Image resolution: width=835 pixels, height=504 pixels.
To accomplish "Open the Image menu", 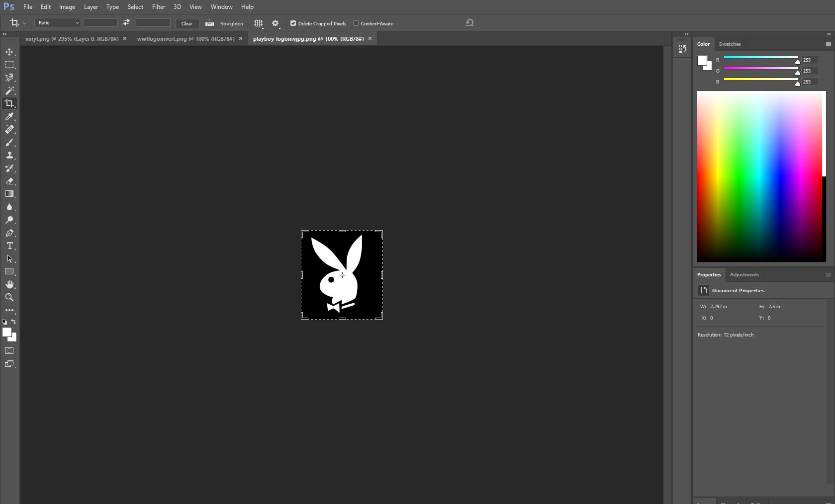I will point(67,7).
